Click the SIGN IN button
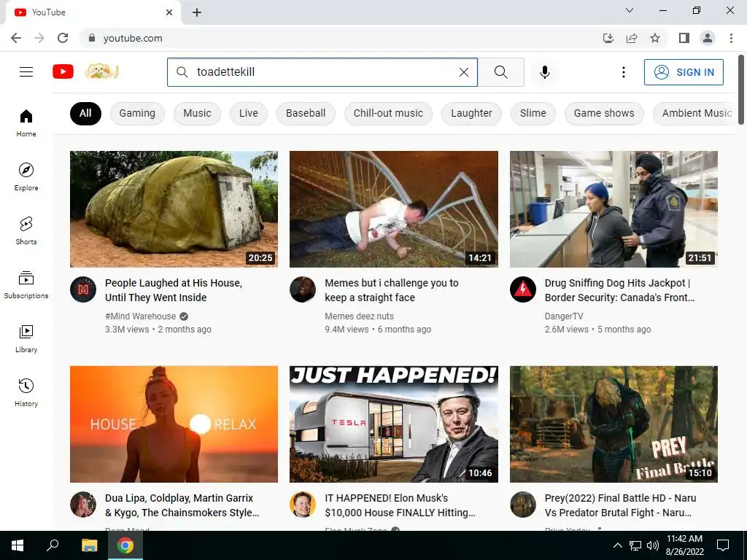This screenshot has height=560, width=747. [683, 72]
